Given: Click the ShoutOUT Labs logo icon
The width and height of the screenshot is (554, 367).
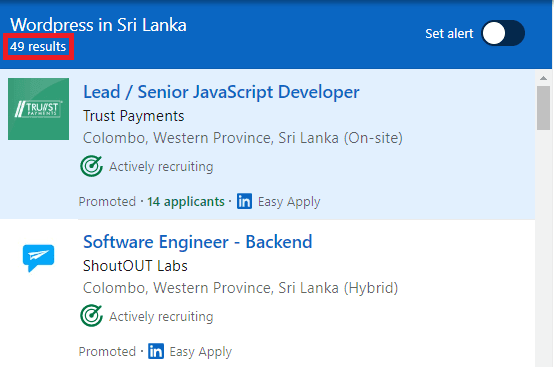Looking at the screenshot, I should click(39, 258).
